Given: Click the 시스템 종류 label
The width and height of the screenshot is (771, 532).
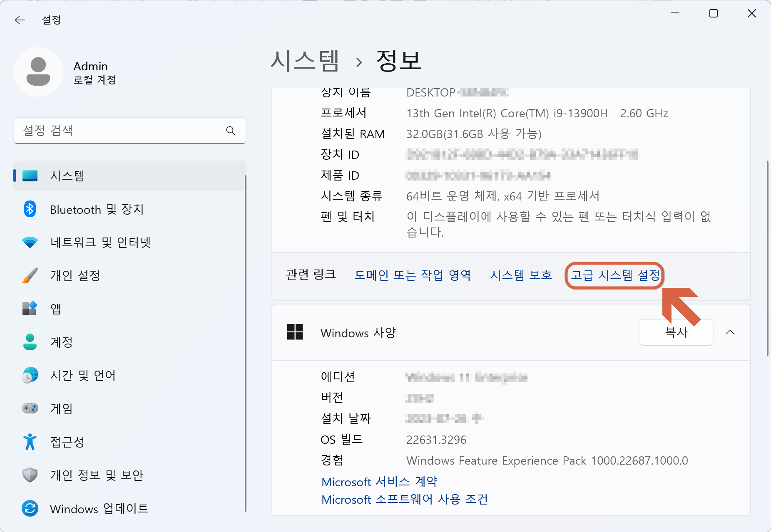Looking at the screenshot, I should 351,196.
